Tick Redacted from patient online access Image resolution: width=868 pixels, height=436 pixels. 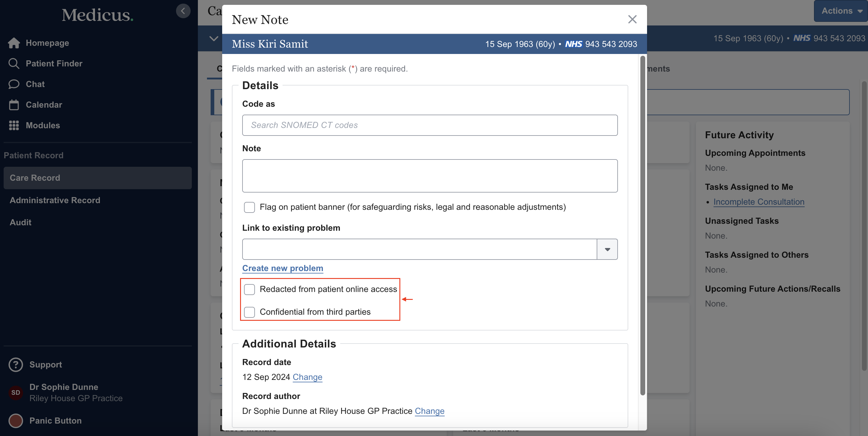pos(249,289)
